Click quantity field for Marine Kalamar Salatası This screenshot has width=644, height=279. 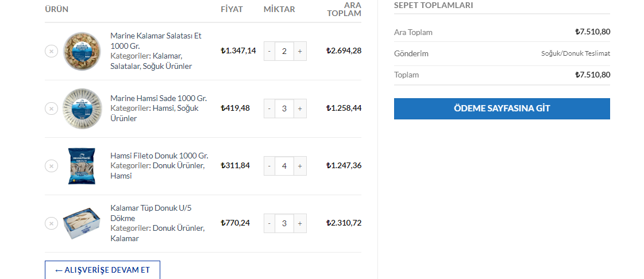(284, 51)
